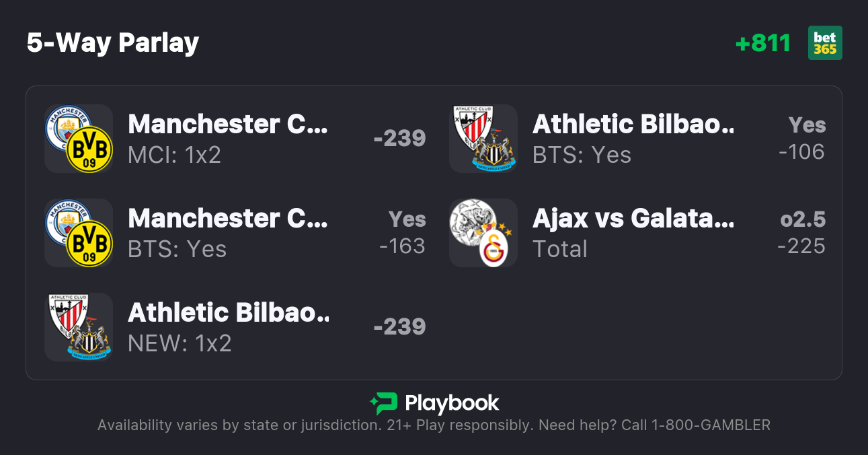Screen dimensions: 868x455
Task: Click team crests on Manchester BTS leg
Action: click(x=79, y=233)
